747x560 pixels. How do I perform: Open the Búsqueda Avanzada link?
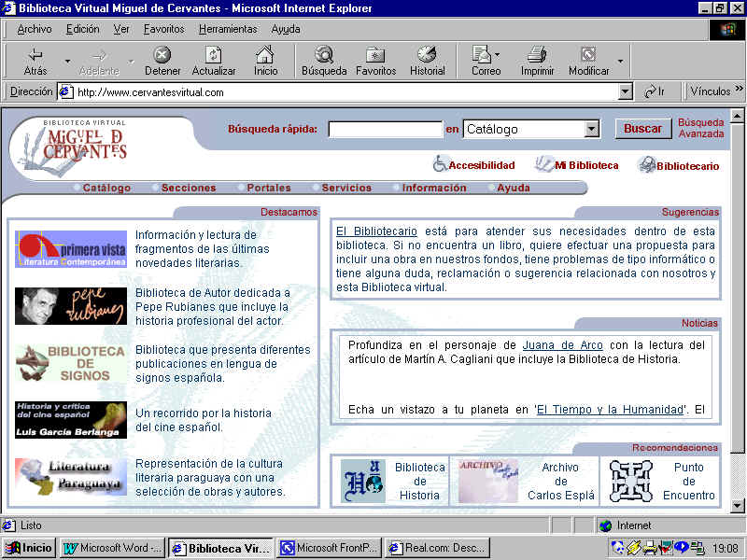[701, 128]
